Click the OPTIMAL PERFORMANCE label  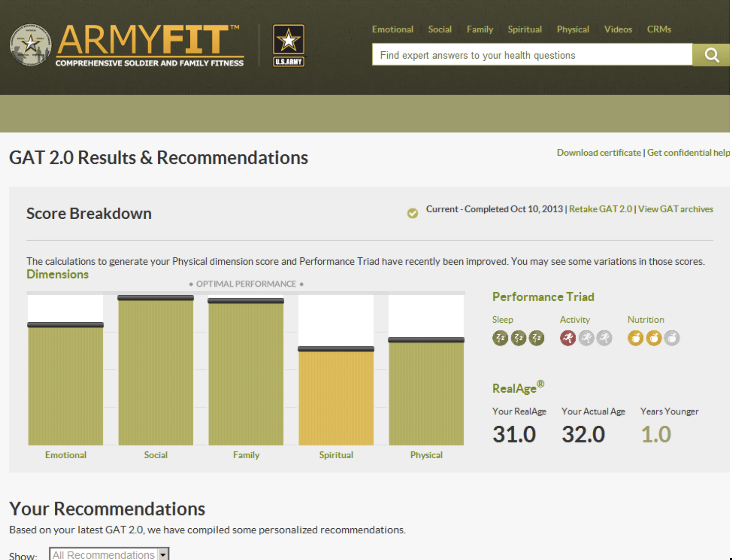246,284
